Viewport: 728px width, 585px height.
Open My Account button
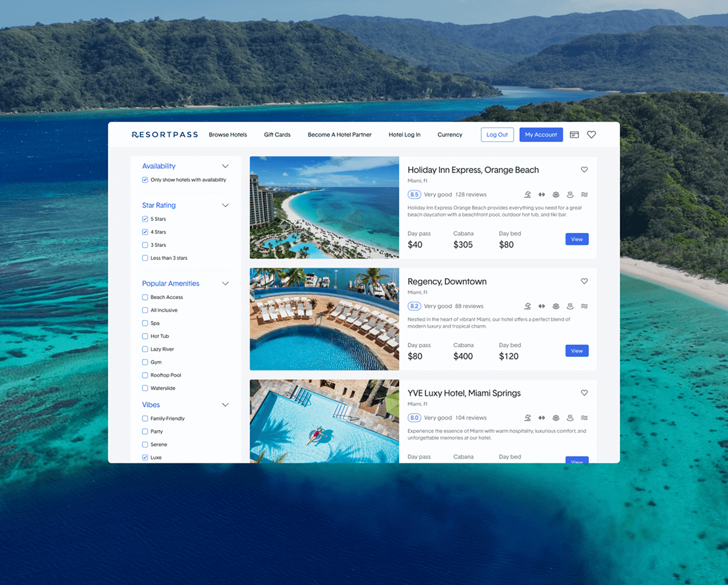coord(541,135)
